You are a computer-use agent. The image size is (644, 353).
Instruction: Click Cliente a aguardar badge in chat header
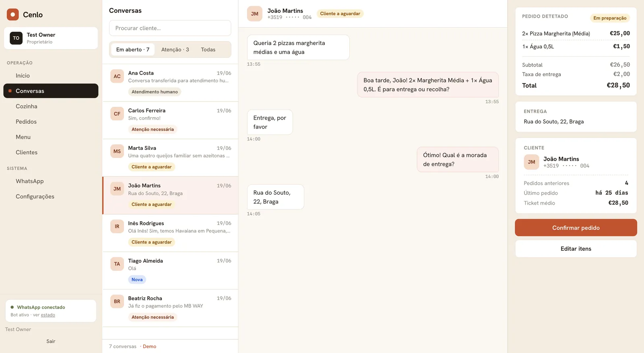point(340,14)
